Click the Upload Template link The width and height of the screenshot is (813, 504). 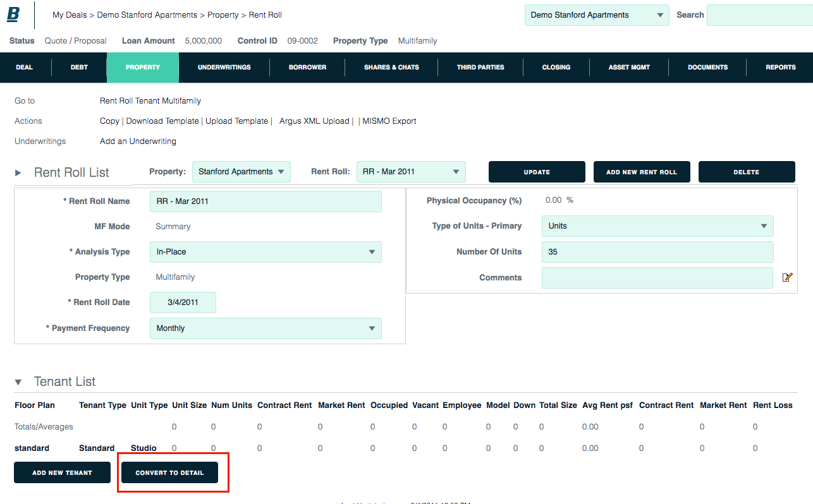pos(236,121)
